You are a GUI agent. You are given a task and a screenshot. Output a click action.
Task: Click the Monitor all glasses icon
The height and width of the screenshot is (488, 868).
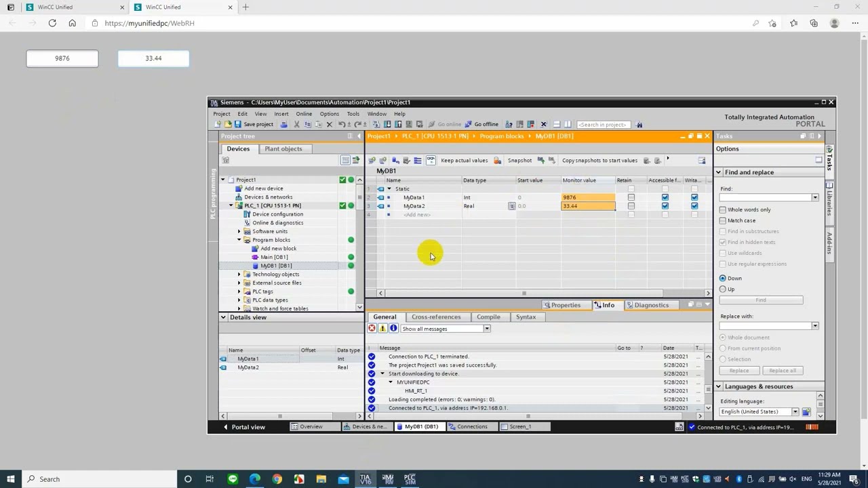coord(431,161)
